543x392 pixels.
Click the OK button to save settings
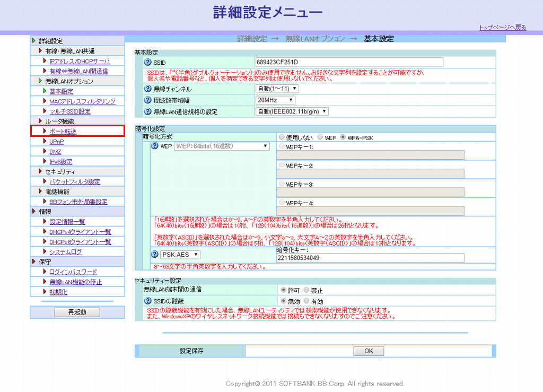(369, 351)
